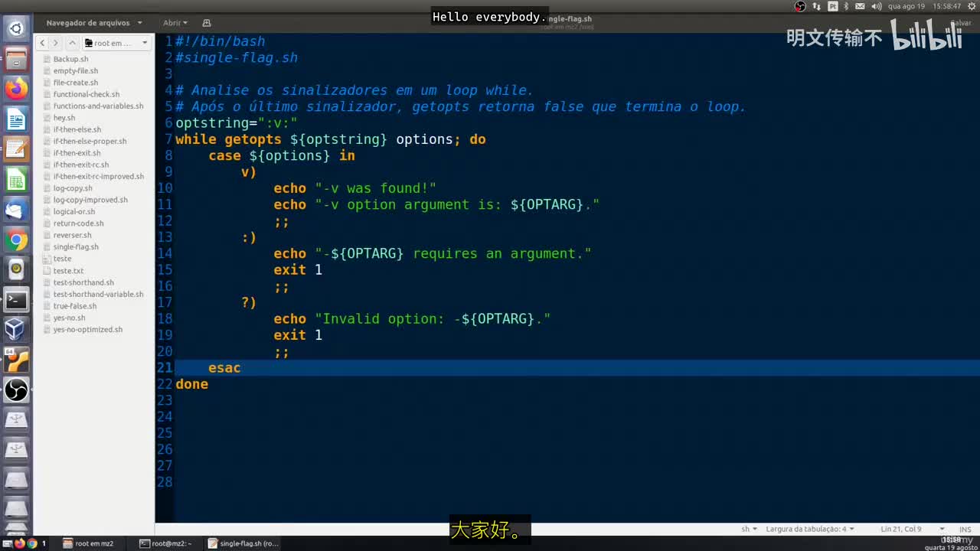
Task: Open empty-file.sh in the file list
Action: tap(75, 70)
